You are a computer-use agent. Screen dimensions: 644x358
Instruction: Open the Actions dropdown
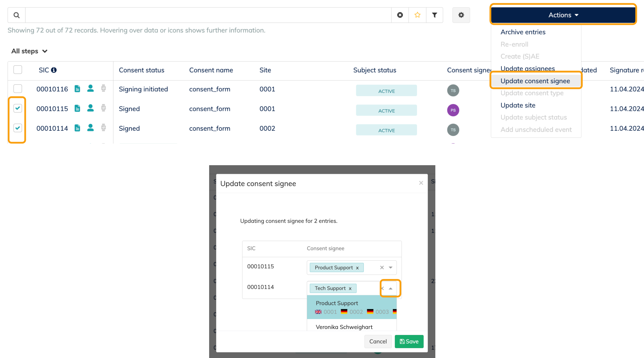(x=563, y=15)
